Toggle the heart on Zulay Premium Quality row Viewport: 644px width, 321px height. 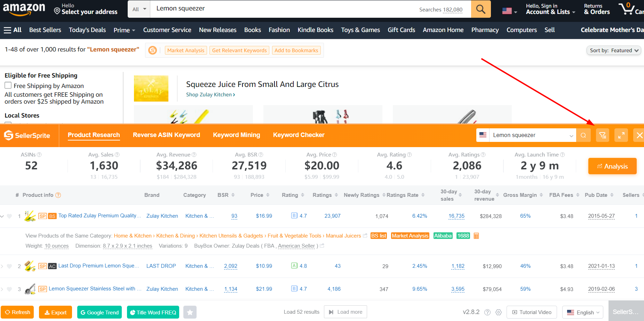pos(9,216)
